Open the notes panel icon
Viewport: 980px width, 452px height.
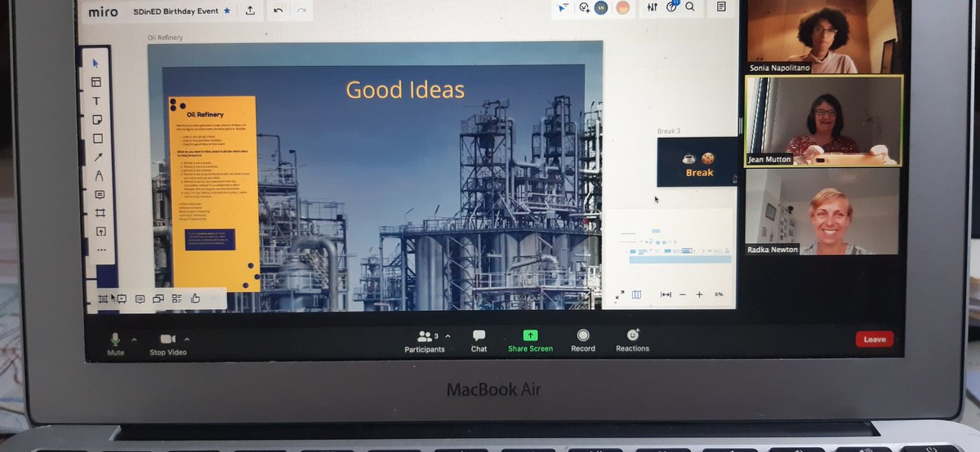[721, 7]
